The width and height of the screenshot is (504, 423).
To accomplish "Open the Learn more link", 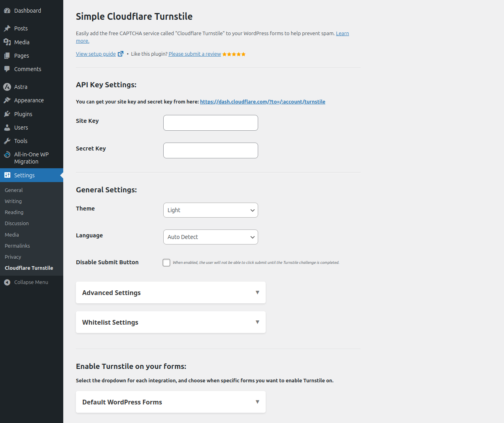I will [x=342, y=34].
